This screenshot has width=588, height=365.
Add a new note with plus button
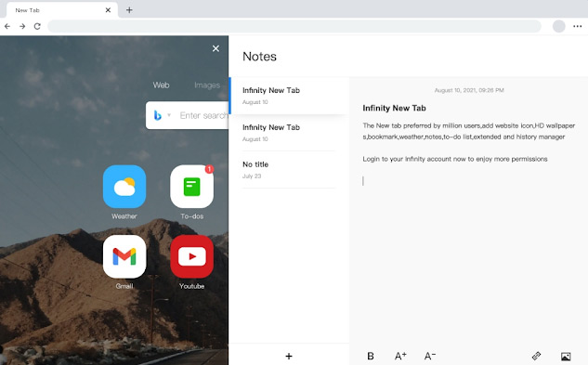tap(289, 356)
